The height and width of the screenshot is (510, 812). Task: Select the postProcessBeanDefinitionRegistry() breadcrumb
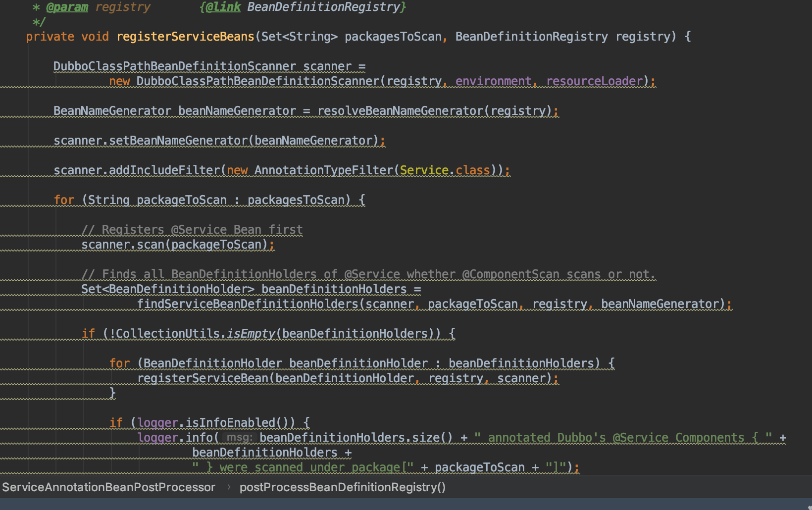[x=343, y=487]
